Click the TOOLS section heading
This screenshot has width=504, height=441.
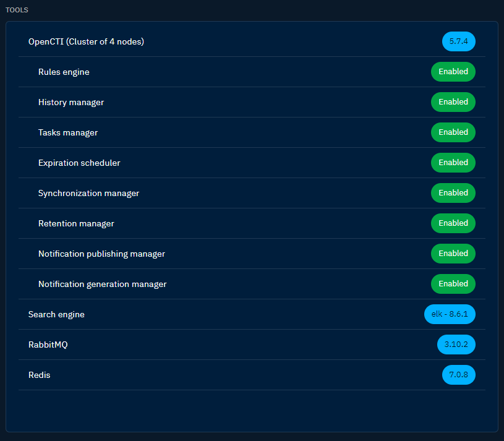click(17, 10)
